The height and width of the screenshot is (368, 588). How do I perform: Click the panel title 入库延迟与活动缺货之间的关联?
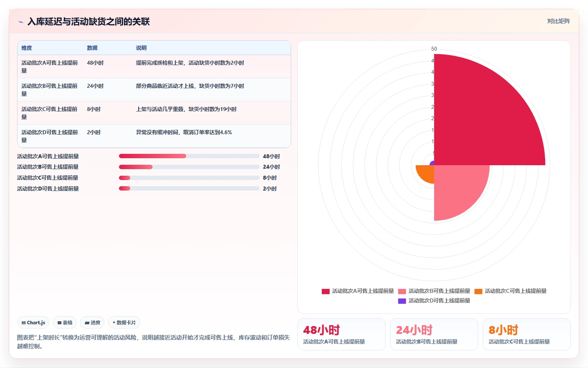(x=88, y=21)
